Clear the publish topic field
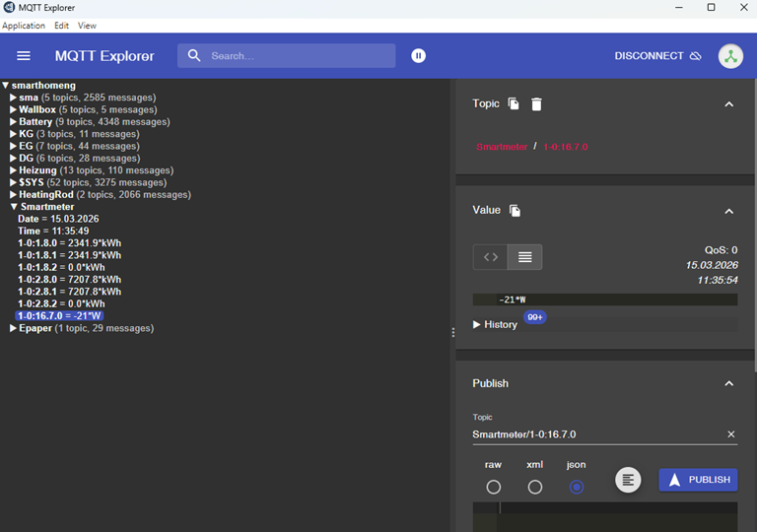Viewport: 757px width, 532px height. point(730,434)
